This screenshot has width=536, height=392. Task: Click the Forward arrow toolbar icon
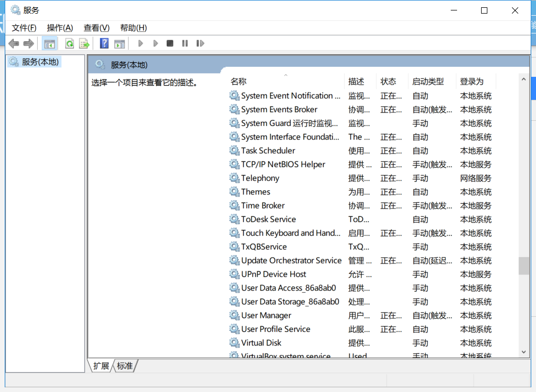[x=29, y=43]
